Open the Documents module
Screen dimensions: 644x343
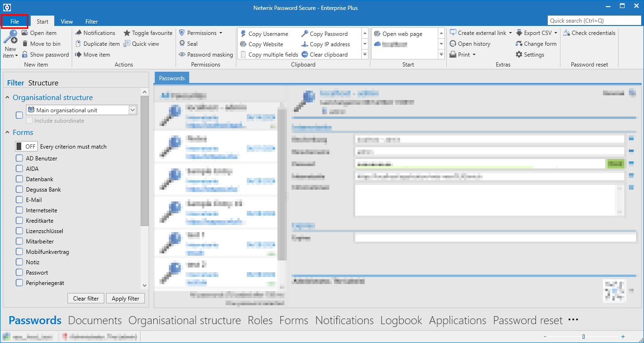coord(95,320)
